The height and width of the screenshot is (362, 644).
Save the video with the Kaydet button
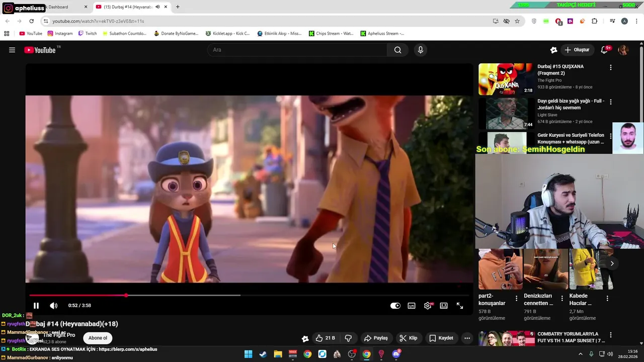[x=440, y=338]
